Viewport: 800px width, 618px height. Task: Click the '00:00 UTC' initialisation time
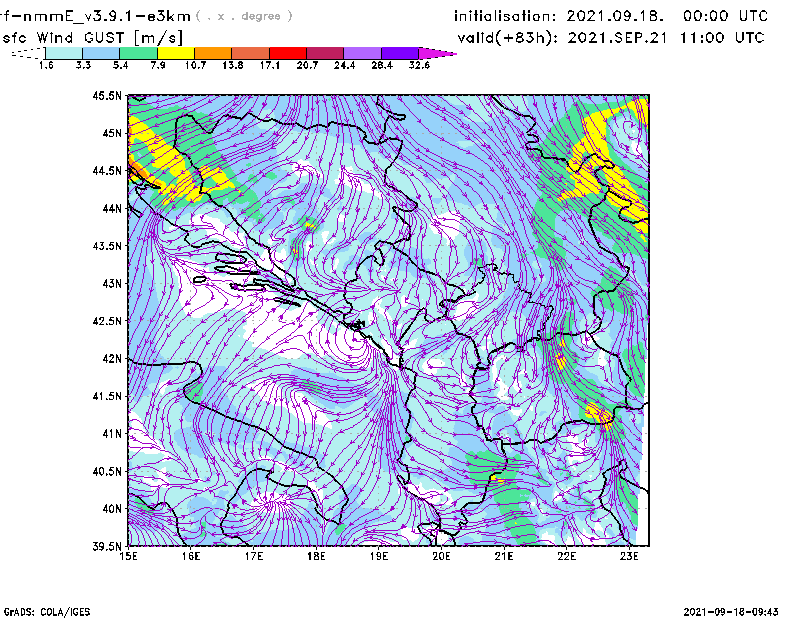(726, 16)
